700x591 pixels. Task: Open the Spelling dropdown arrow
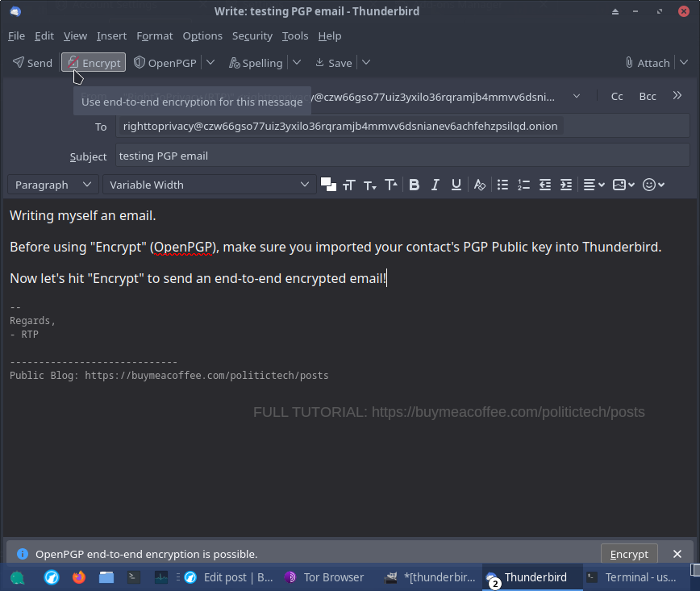pos(297,63)
